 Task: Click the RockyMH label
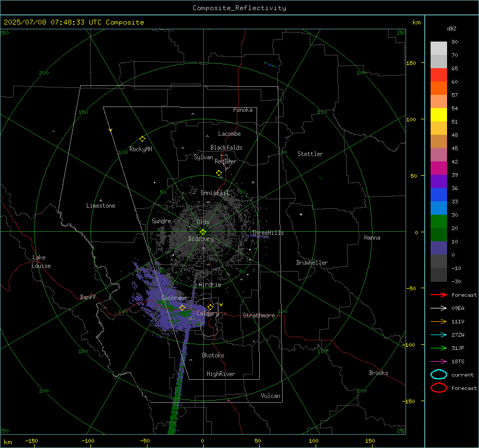[x=141, y=149]
